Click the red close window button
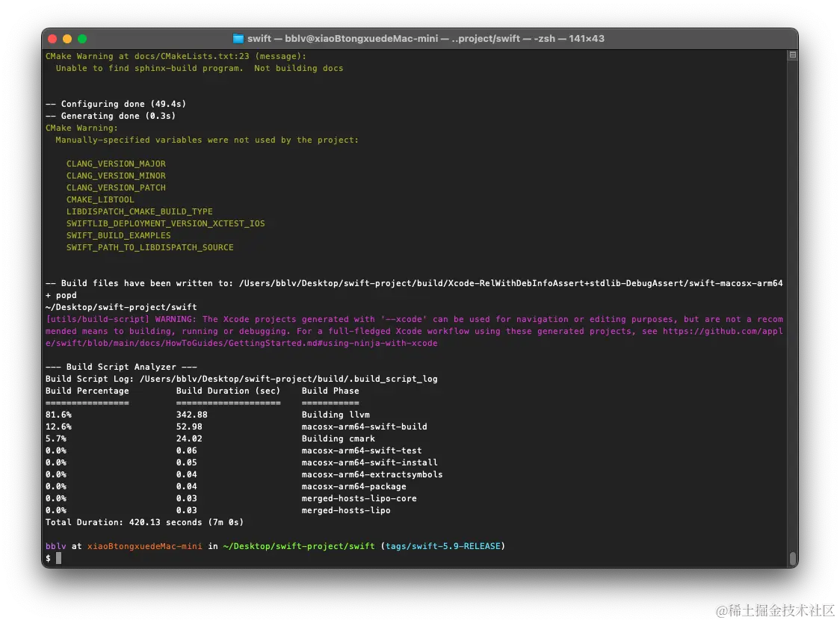The image size is (840, 623). click(52, 39)
